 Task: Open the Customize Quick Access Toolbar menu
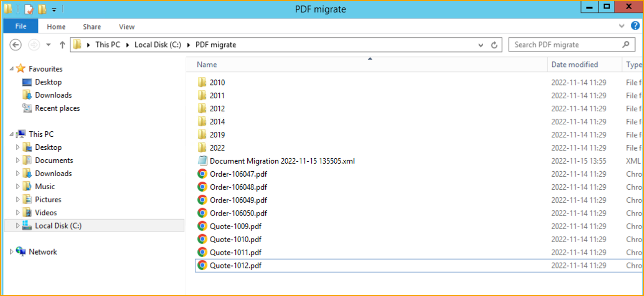pos(53,8)
